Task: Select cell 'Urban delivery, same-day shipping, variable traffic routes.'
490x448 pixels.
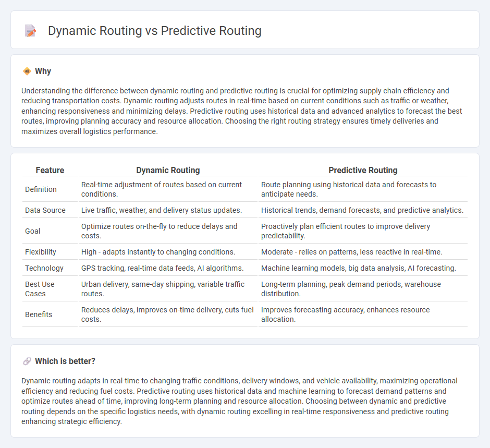Action: coord(168,289)
